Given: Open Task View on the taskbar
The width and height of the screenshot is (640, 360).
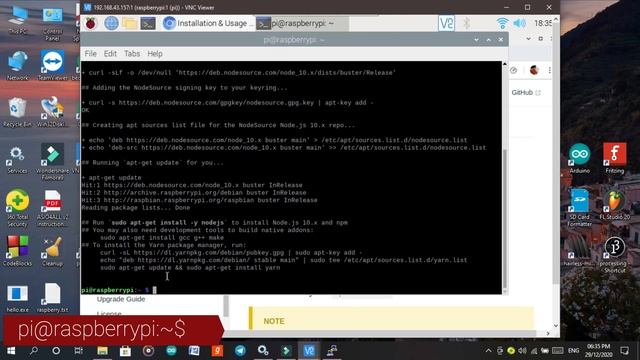Looking at the screenshot, I should coord(79,351).
